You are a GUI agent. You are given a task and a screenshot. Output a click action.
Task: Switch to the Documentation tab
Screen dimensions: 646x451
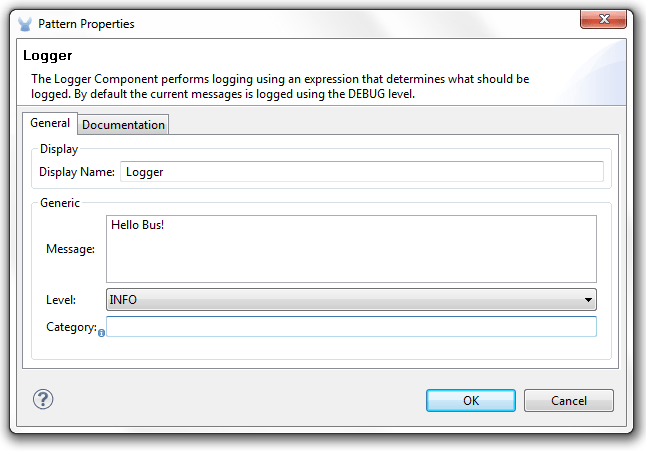coord(123,125)
